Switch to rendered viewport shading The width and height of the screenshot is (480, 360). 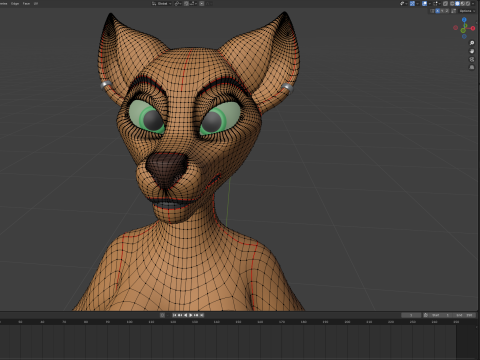468,4
